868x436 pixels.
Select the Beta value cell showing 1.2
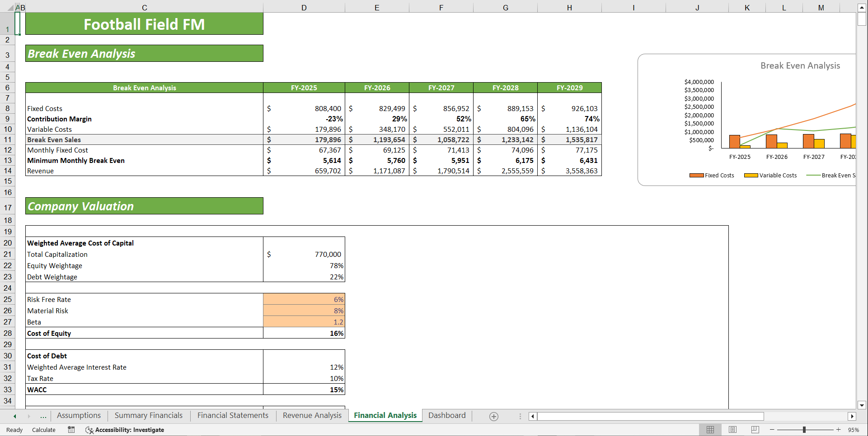pos(304,322)
